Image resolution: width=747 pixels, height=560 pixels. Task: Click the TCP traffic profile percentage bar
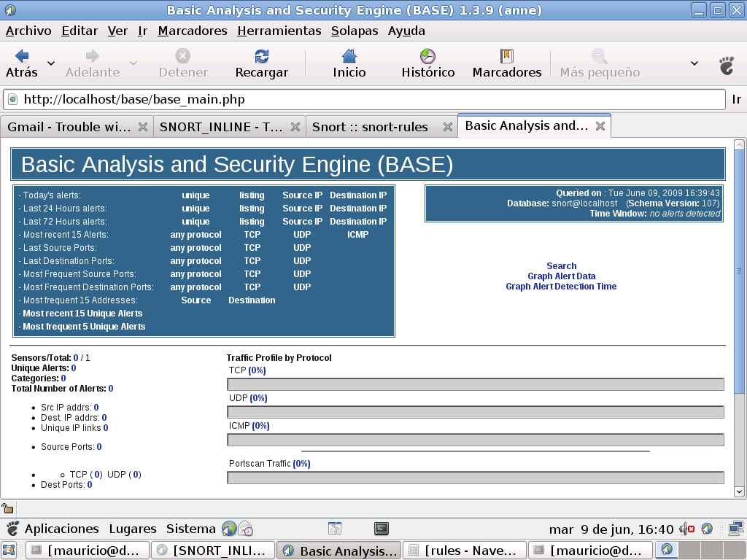coord(476,384)
